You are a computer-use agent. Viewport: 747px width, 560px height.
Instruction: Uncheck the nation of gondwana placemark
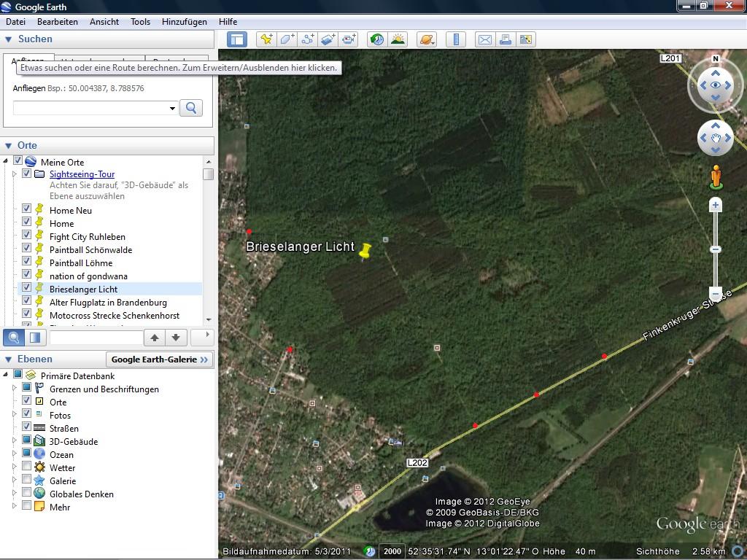(x=27, y=274)
